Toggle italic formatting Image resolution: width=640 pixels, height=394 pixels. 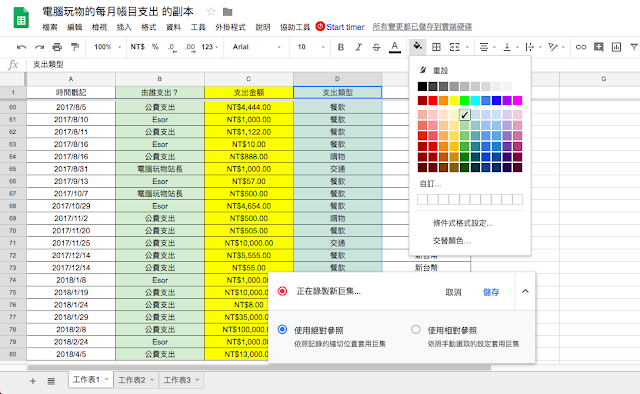(x=358, y=47)
